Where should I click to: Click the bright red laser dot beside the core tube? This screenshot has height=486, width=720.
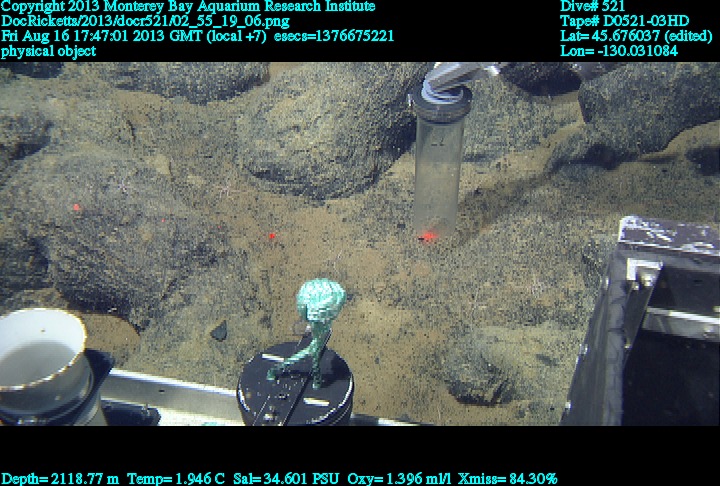coord(428,237)
